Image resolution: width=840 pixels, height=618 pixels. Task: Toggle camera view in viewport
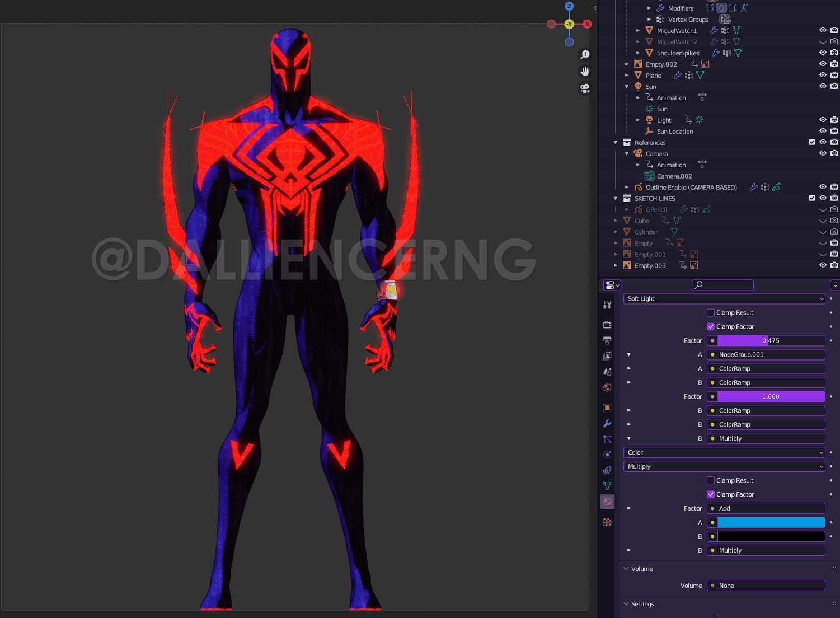[585, 88]
